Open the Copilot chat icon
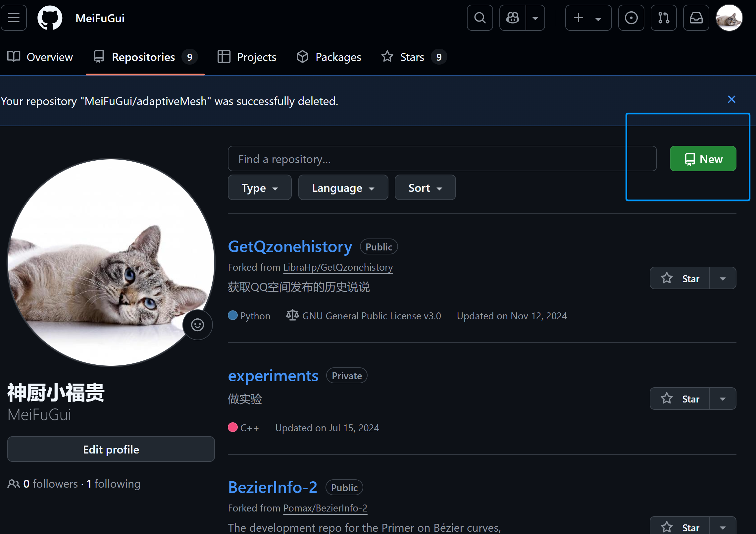 [513, 18]
